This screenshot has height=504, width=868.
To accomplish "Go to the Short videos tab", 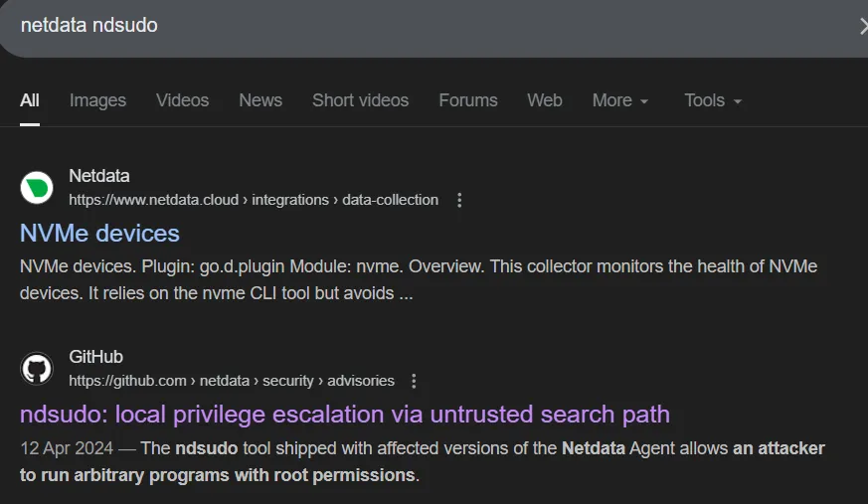I will 360,100.
